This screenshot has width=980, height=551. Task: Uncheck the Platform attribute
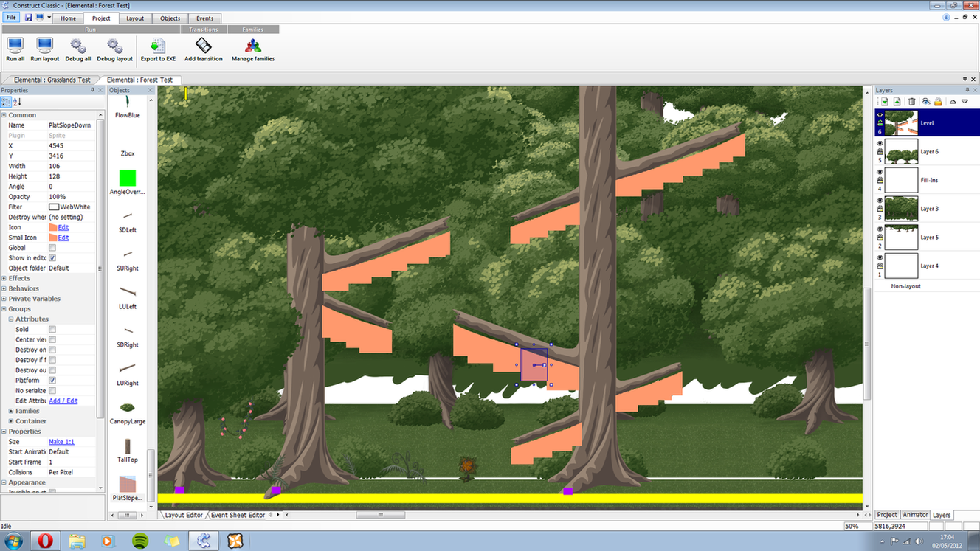coord(52,381)
